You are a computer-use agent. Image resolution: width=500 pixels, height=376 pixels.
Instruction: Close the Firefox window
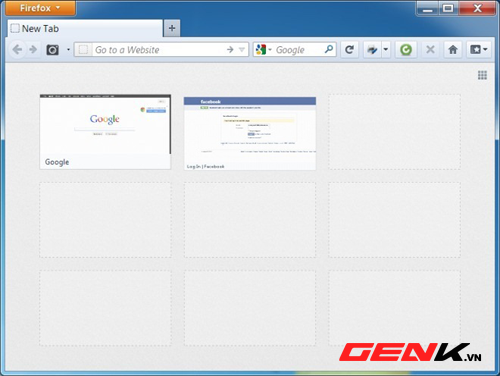(477, 8)
